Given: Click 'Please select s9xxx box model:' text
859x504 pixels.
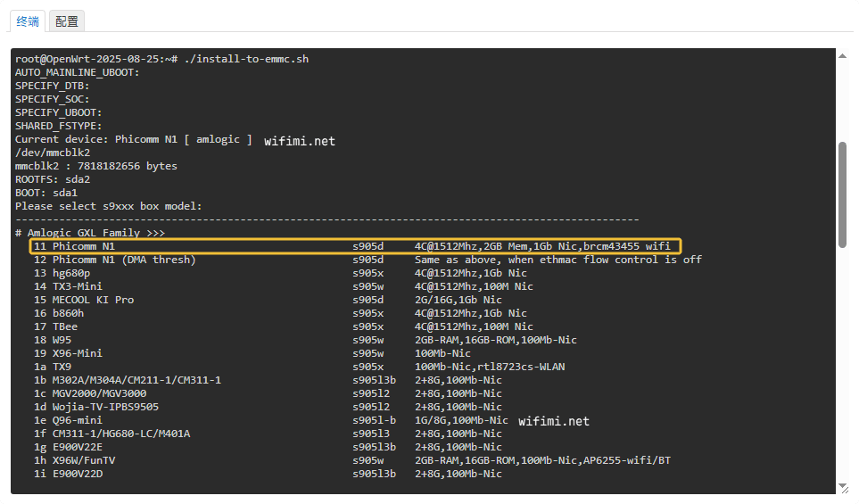Looking at the screenshot, I should pos(109,206).
